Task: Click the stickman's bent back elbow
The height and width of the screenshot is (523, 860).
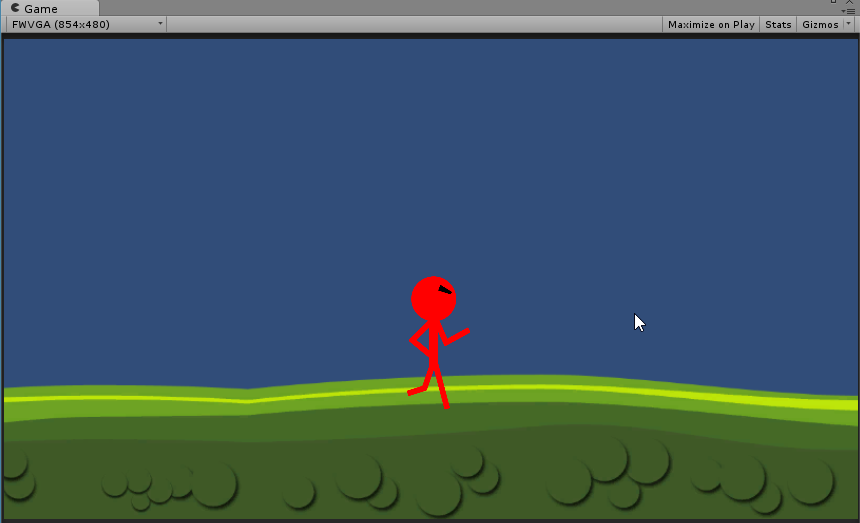Action: (x=413, y=340)
